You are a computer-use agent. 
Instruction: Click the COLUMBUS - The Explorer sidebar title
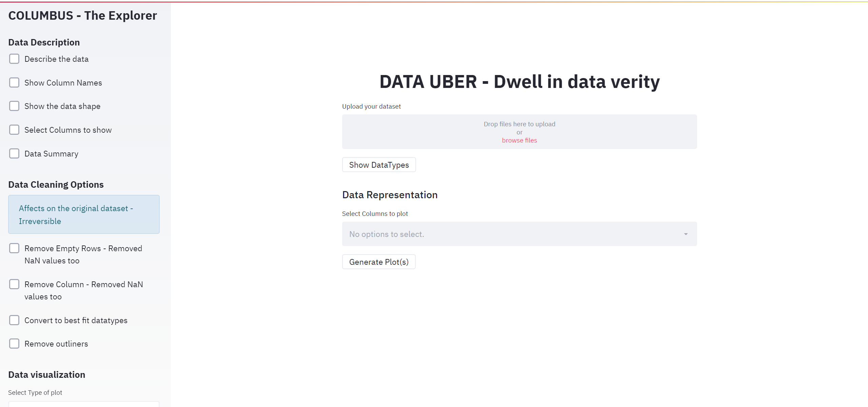click(82, 16)
